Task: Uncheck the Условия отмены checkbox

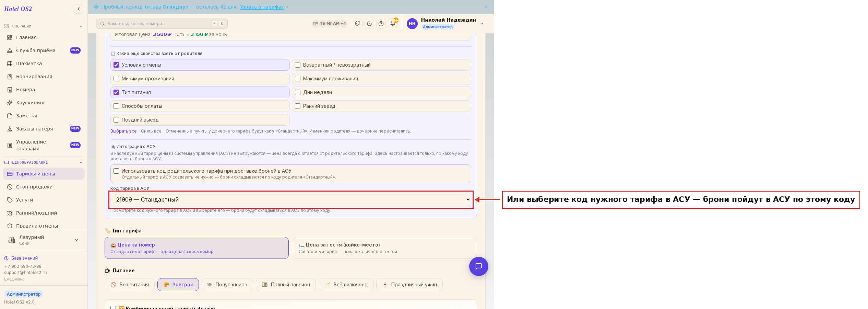Action: click(x=116, y=65)
